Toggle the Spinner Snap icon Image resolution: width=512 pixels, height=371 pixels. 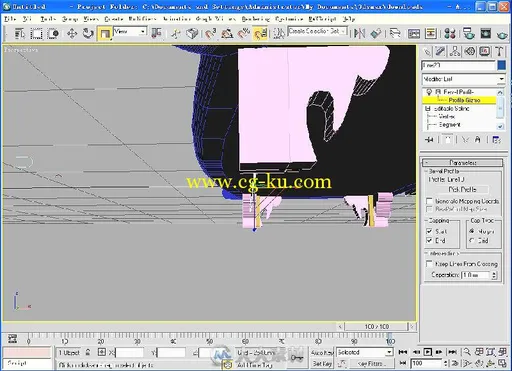260,34
